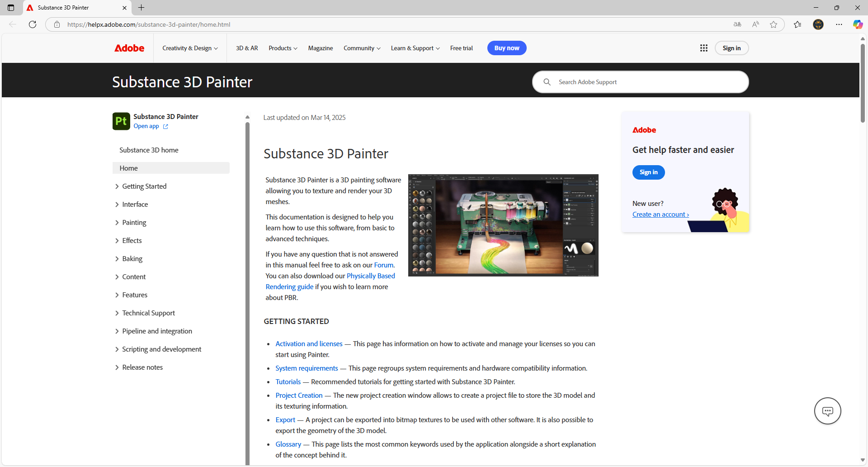Click the browser refresh icon
The width and height of the screenshot is (868, 467).
click(33, 24)
